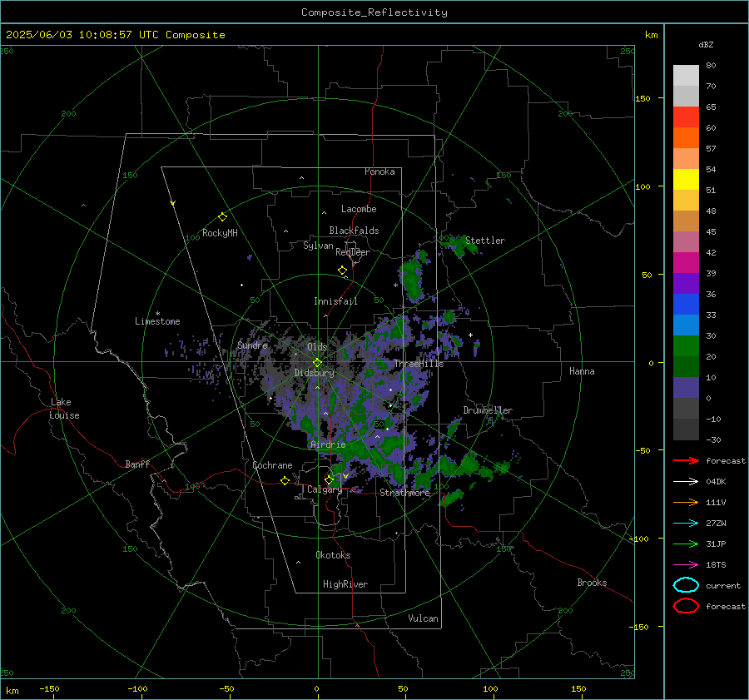This screenshot has width=749, height=700.
Task: Select the indigo 10-0 dBZ swatch
Action: coord(686,388)
